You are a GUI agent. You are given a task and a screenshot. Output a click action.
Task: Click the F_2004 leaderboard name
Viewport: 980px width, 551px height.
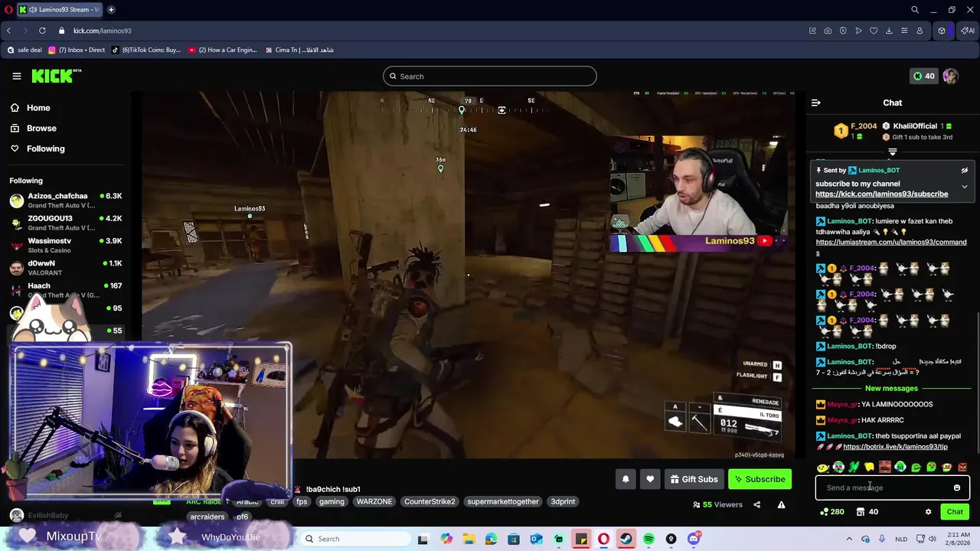click(864, 126)
